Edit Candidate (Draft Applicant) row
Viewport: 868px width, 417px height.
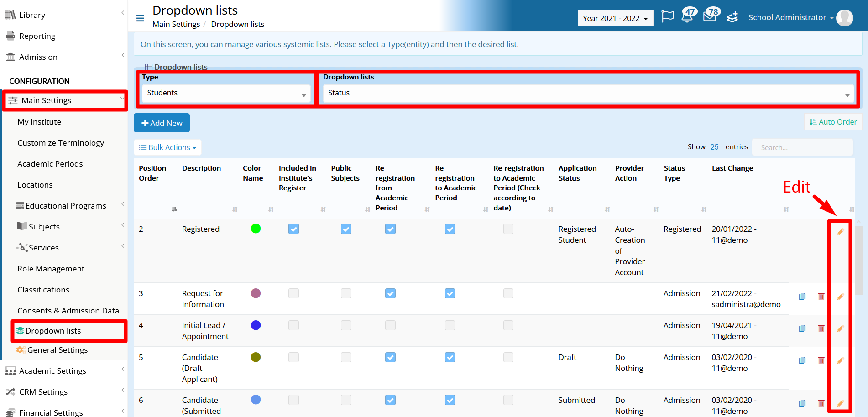[x=840, y=360]
